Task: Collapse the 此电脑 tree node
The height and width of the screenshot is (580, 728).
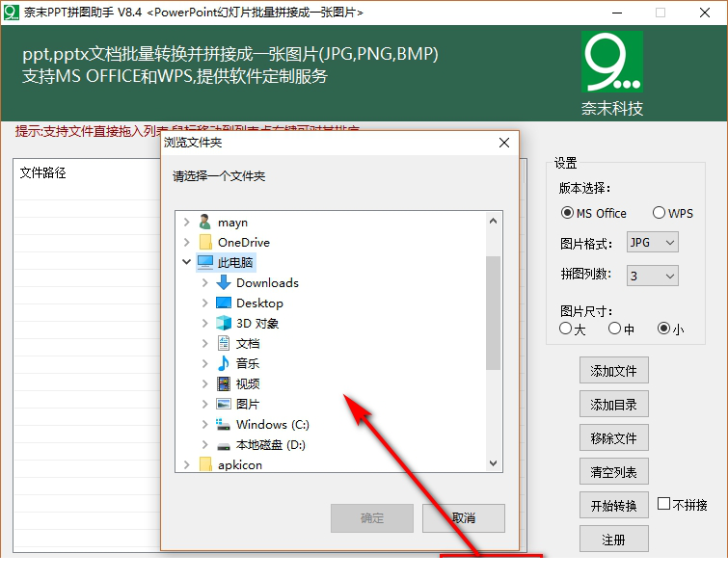Action: point(187,262)
